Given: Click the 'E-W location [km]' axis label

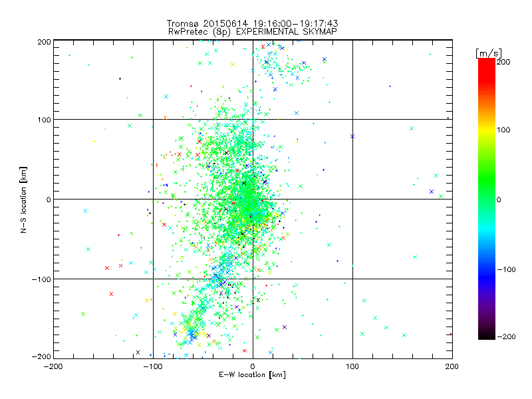Looking at the screenshot, I should [252, 375].
